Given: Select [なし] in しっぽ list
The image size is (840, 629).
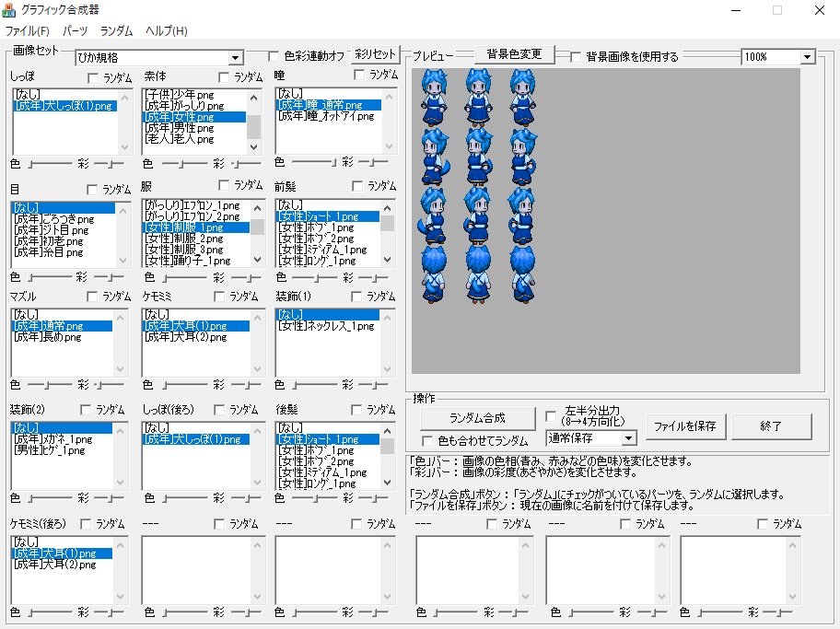Looking at the screenshot, I should [64, 94].
